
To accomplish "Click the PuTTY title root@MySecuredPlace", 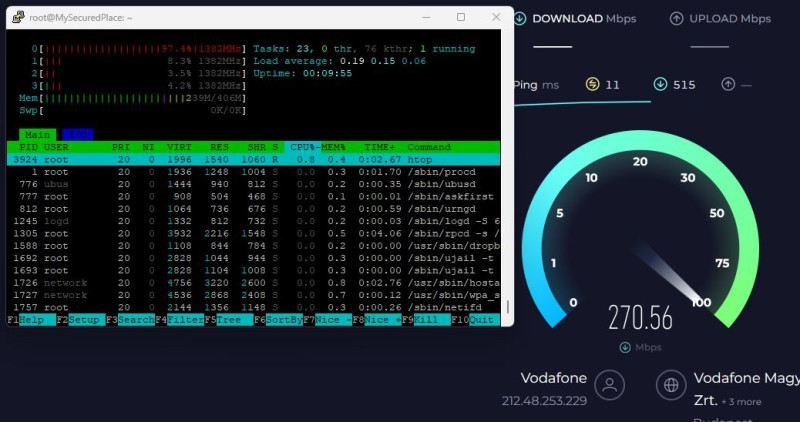I will 81,18.
